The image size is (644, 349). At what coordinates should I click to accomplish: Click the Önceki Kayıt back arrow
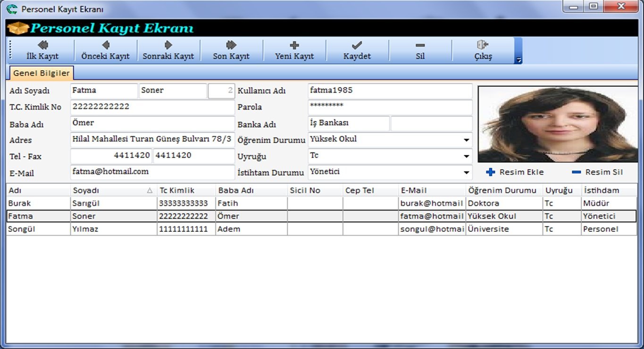(105, 50)
